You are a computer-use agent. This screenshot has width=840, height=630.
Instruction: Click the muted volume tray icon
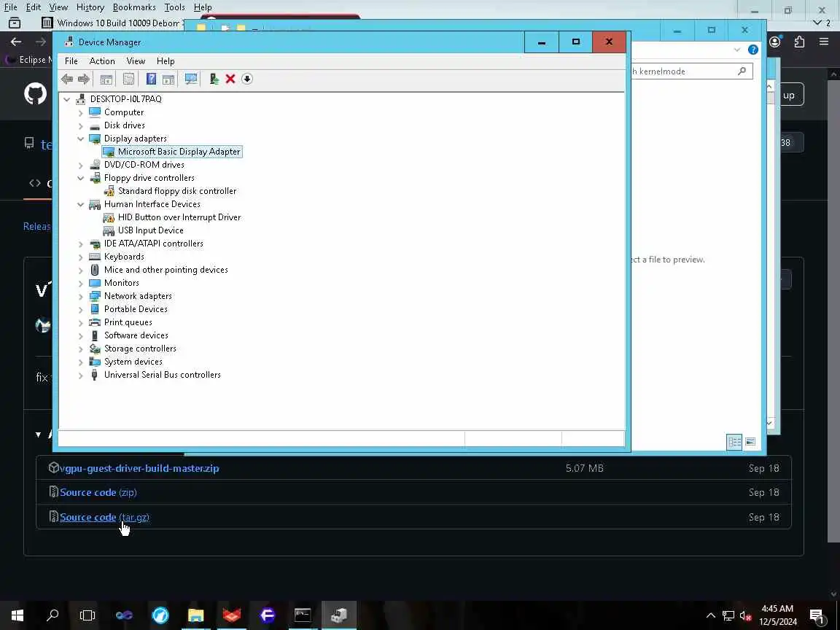(745, 615)
